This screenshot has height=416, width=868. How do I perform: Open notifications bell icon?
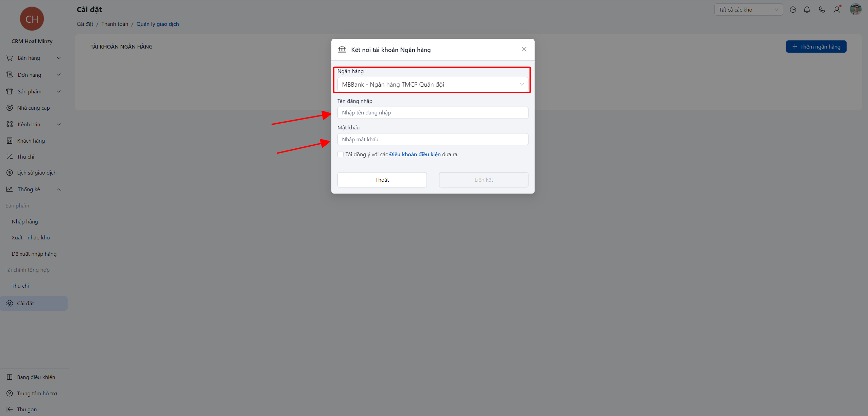click(x=807, y=10)
